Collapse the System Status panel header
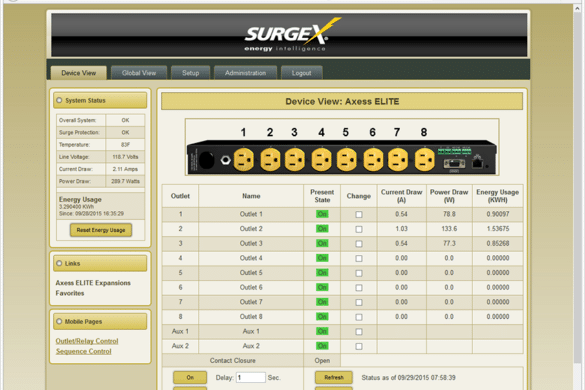Screen dimensions: 585x390 coord(100,100)
